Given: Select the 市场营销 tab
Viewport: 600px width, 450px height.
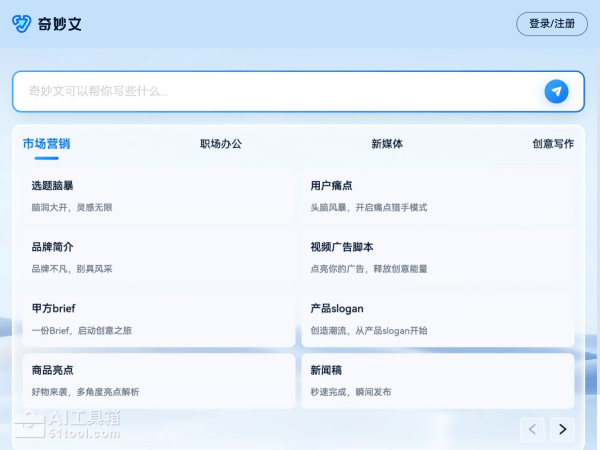Looking at the screenshot, I should click(x=47, y=144).
